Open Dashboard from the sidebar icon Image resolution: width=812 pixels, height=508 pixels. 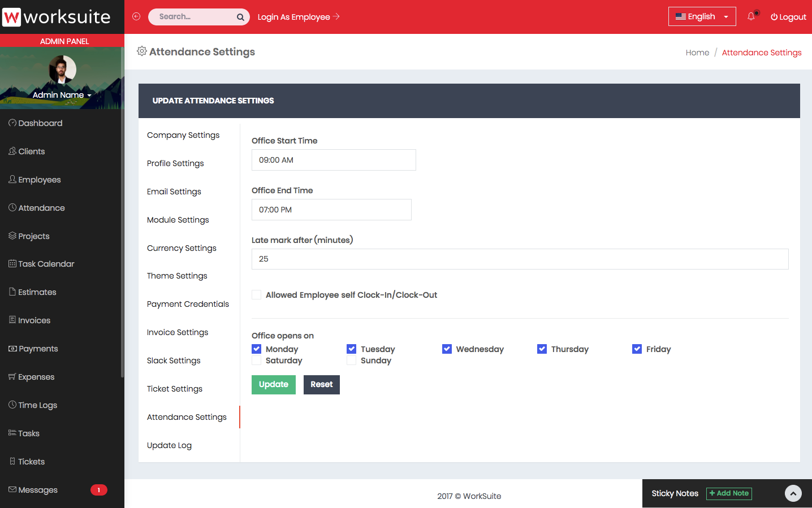pos(12,123)
